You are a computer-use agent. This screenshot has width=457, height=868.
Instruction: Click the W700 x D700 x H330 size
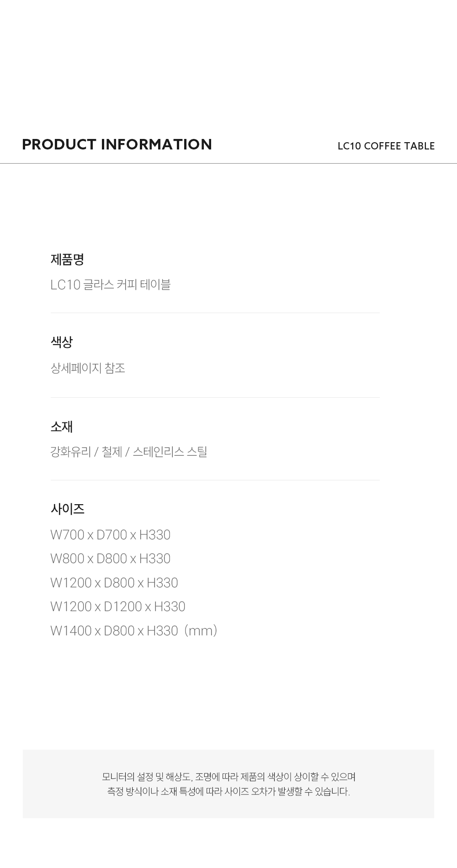pyautogui.click(x=111, y=535)
